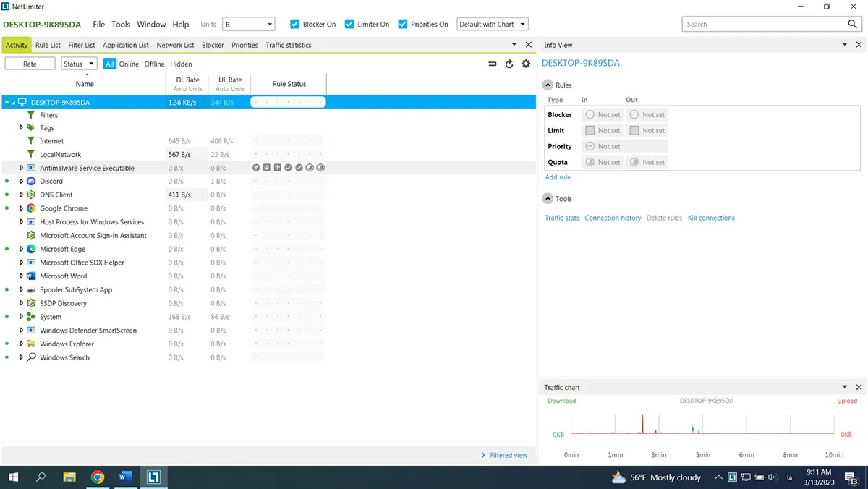Image resolution: width=868 pixels, height=489 pixels.
Task: Open the Traffic chart panel options arrow
Action: tap(845, 387)
